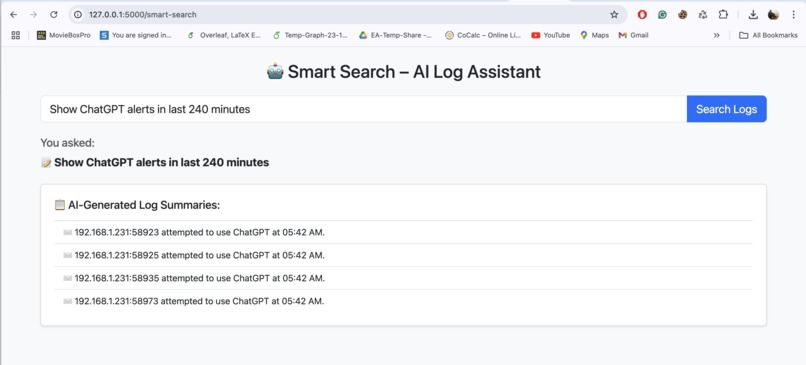Open the Grammarly extension icon
Image resolution: width=806 pixels, height=365 pixels.
tap(663, 15)
